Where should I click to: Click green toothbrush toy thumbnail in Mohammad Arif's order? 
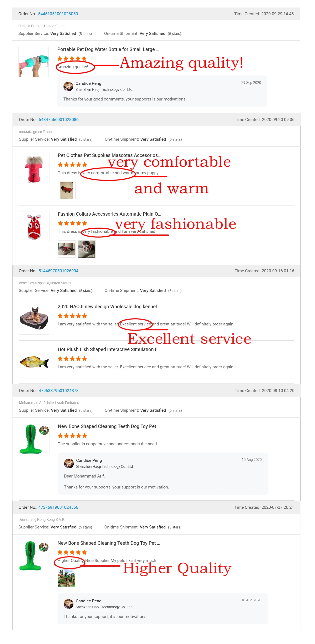point(34,439)
